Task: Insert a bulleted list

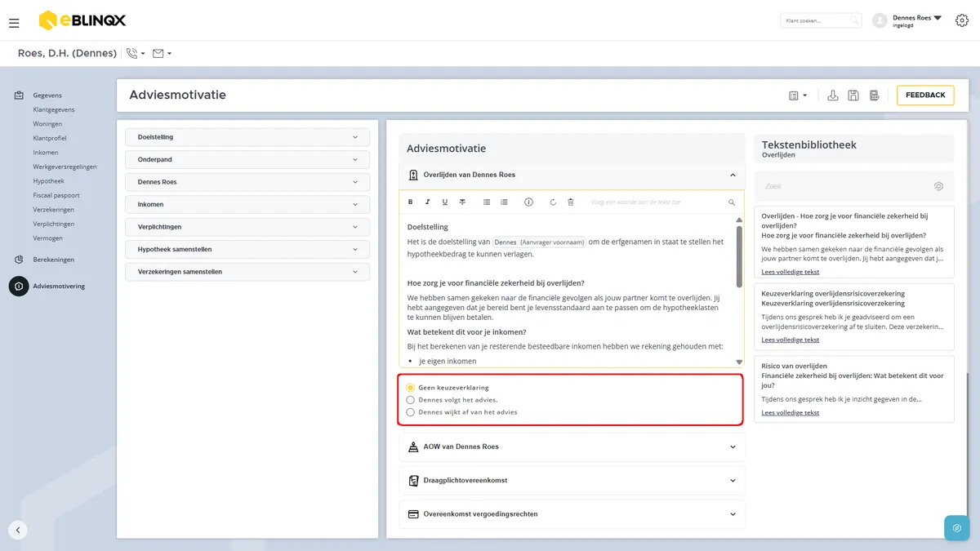Action: [x=487, y=202]
